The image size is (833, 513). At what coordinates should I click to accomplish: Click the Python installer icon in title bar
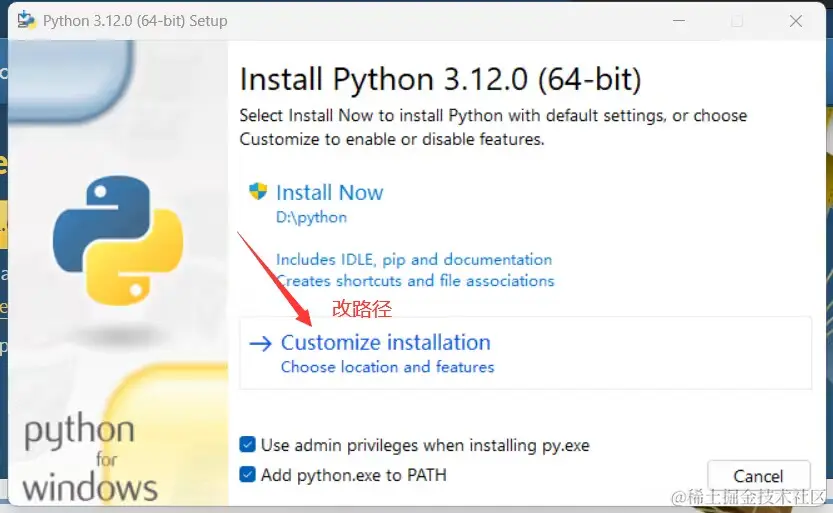pos(26,20)
